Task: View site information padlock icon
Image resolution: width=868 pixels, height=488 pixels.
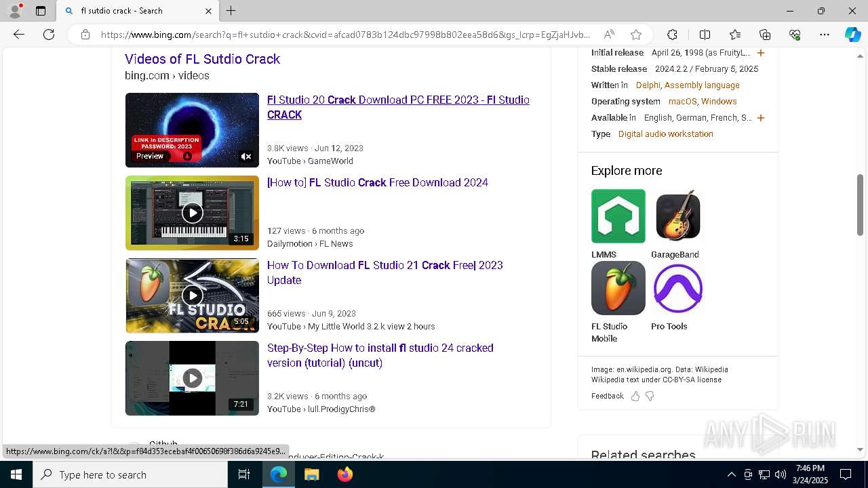Action: coord(85,35)
